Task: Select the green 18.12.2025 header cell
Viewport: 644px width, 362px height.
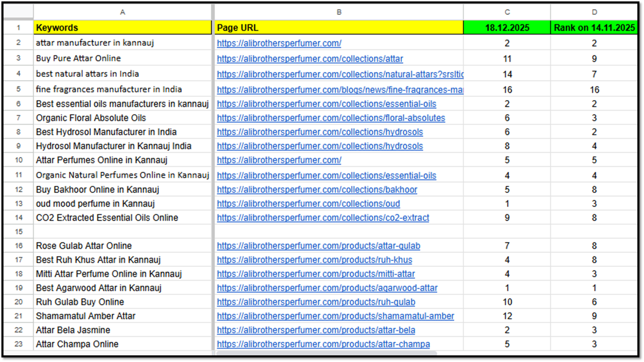Action: 507,28
